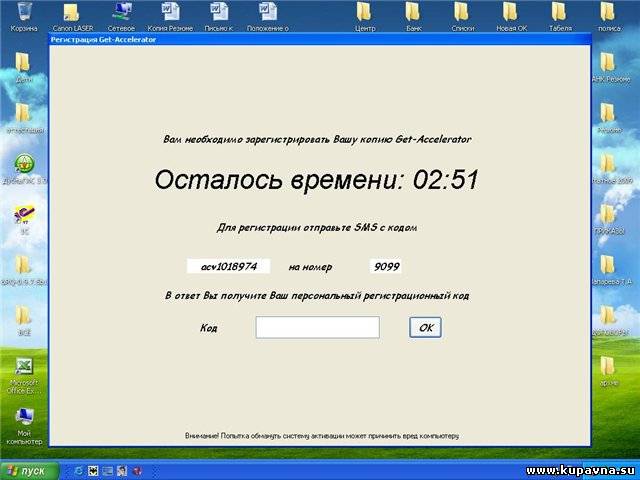This screenshot has width=640, height=480.
Task: Click the OK button in registration window
Action: click(425, 328)
